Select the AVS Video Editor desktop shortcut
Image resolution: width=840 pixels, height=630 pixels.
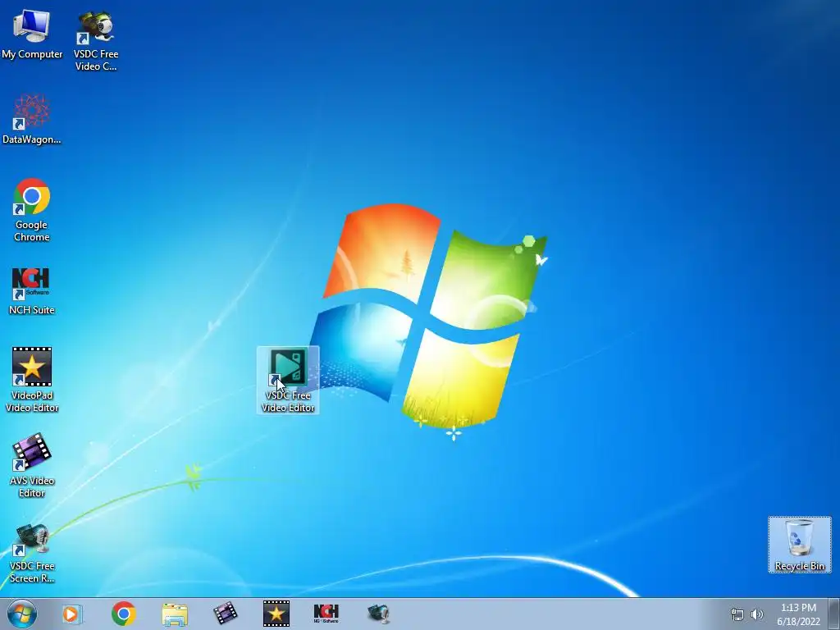coord(32,465)
